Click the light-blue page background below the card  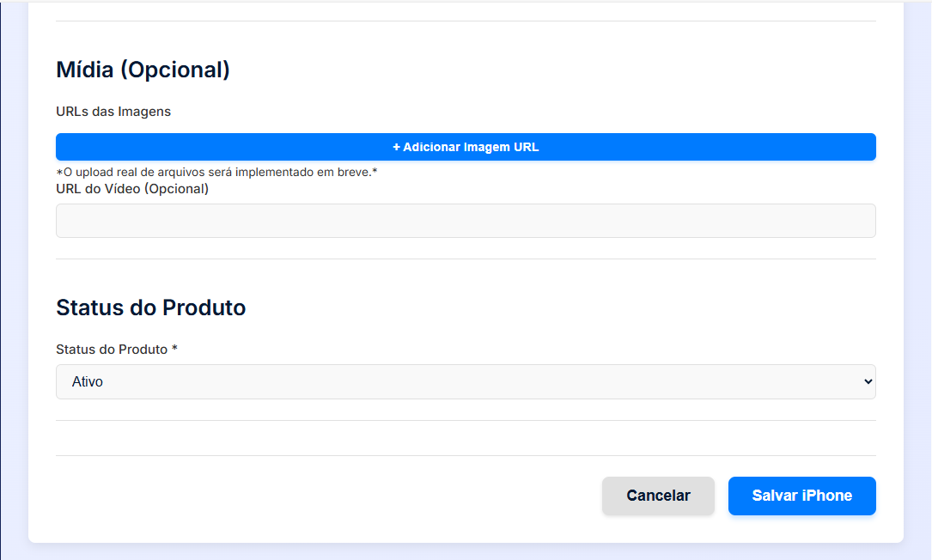pos(466,551)
